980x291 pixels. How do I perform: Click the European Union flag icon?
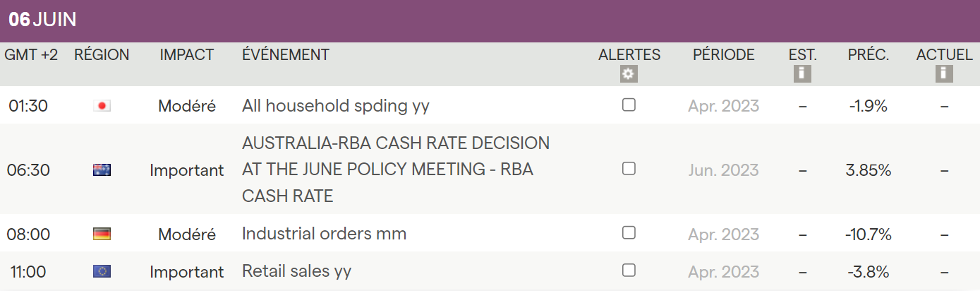[x=102, y=271]
